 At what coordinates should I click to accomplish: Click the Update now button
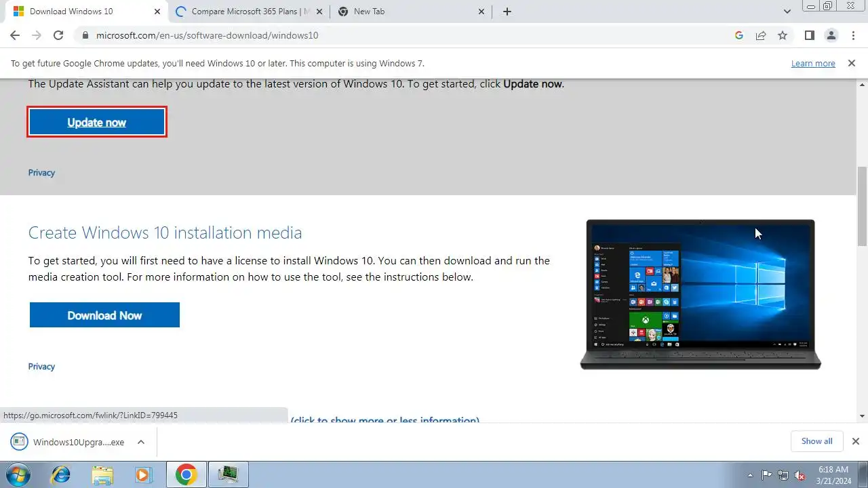pyautogui.click(x=97, y=123)
